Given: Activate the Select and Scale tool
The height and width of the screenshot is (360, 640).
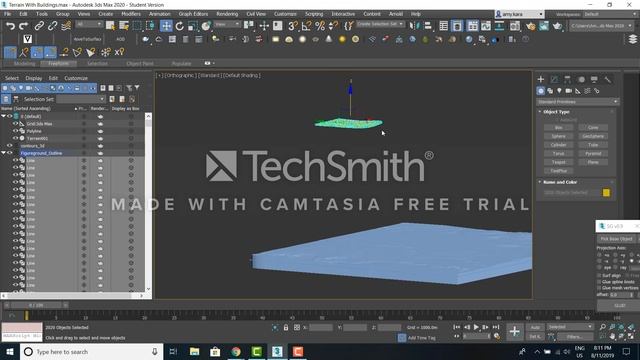Looking at the screenshot, I should coord(193,26).
